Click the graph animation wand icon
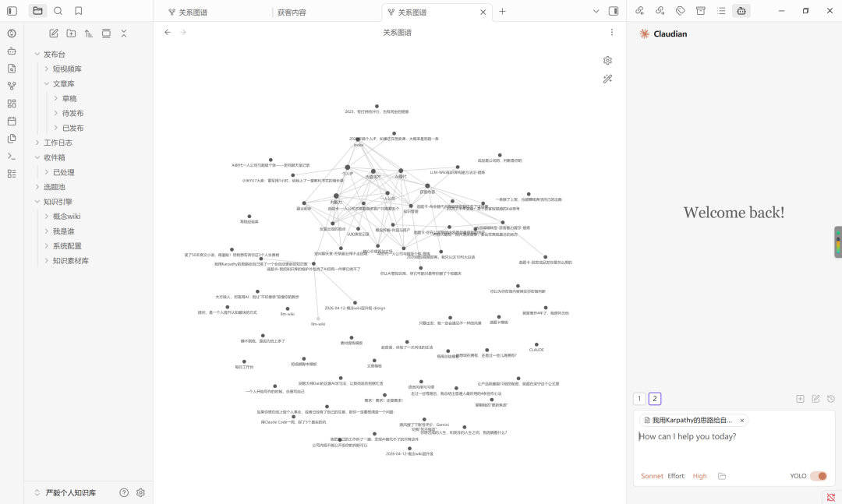The height and width of the screenshot is (504, 842). click(608, 79)
